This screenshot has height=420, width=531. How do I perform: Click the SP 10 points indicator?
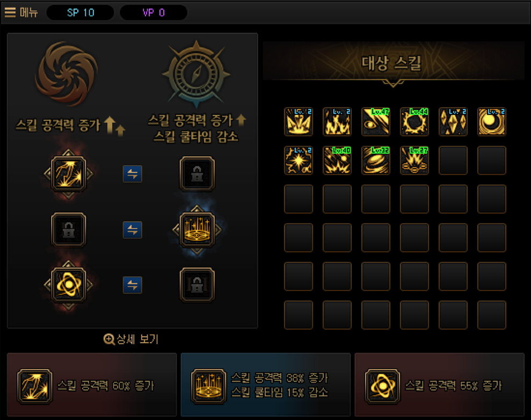[80, 12]
